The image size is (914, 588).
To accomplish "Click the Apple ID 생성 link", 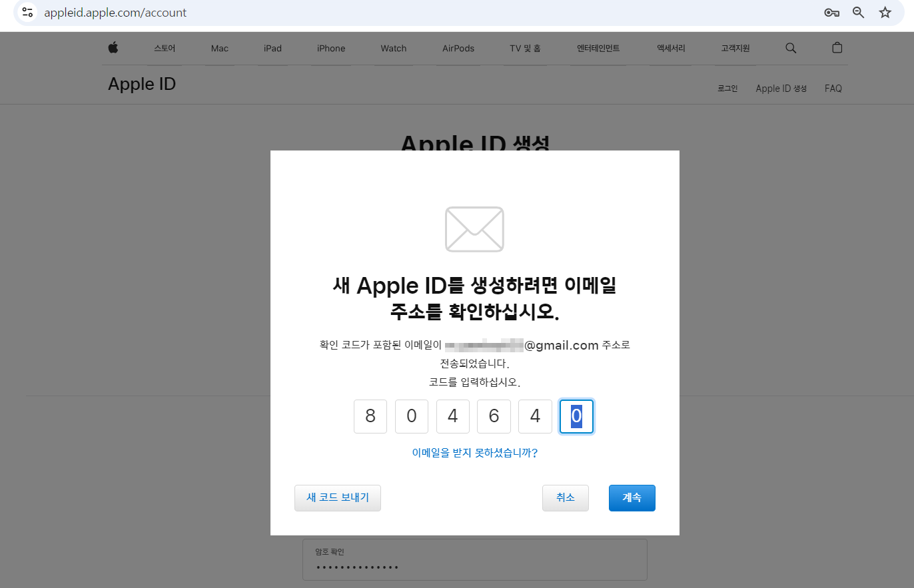I will 781,89.
